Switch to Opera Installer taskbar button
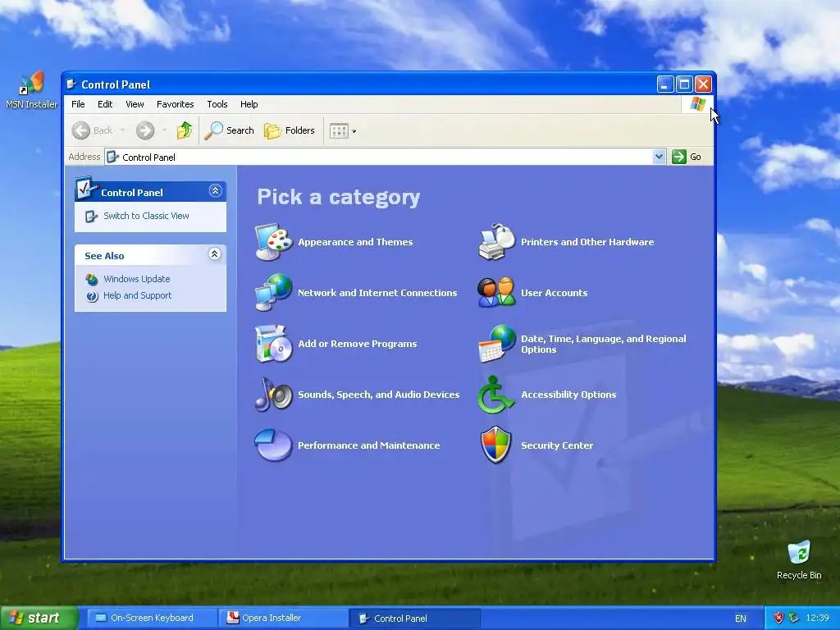Screen dimensions: 840x630 pos(283,618)
